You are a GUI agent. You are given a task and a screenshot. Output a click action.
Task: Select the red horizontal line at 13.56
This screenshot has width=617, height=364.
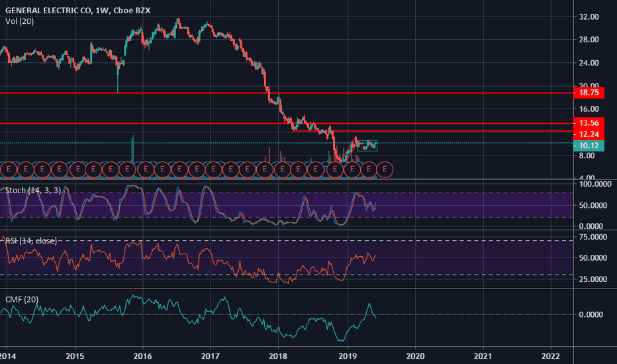(x=287, y=124)
